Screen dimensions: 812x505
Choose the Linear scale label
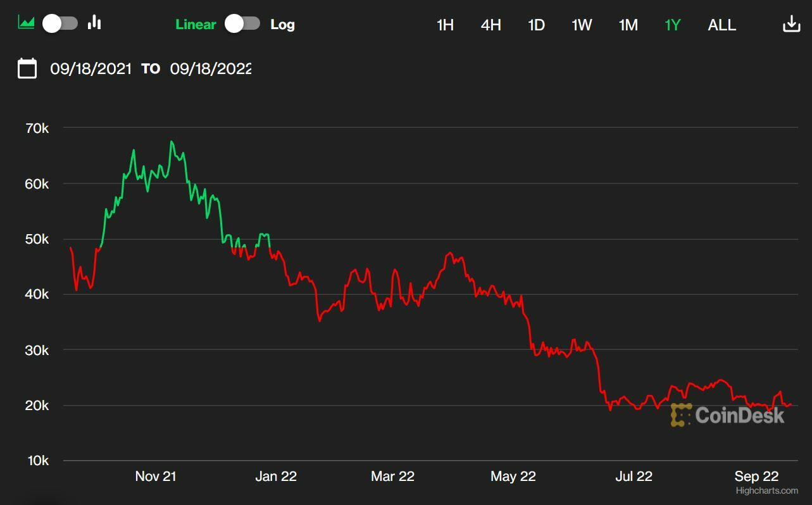click(x=196, y=25)
